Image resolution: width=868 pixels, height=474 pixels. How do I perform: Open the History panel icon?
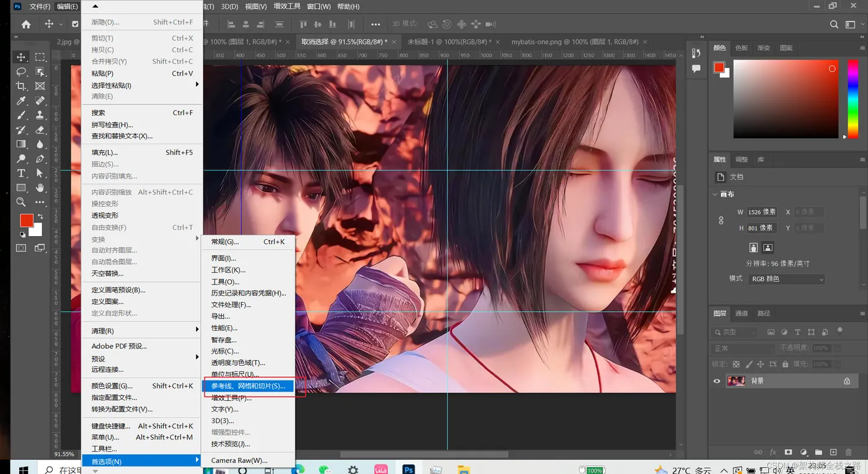(696, 53)
